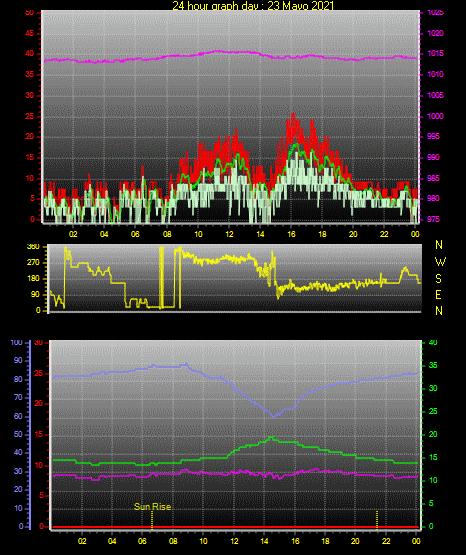Click the Sun Rise label

click(x=153, y=507)
